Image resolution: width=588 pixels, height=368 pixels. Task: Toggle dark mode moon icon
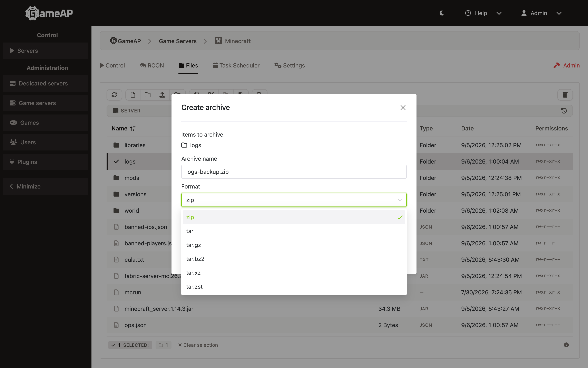click(x=442, y=13)
